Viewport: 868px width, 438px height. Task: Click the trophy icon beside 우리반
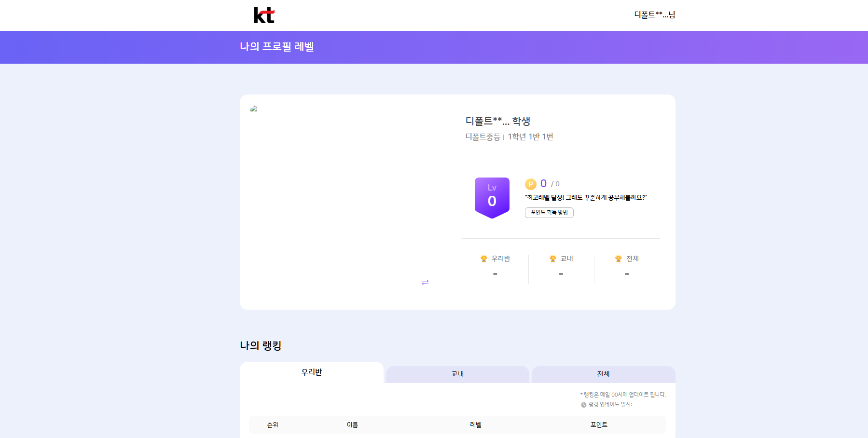[484, 259]
